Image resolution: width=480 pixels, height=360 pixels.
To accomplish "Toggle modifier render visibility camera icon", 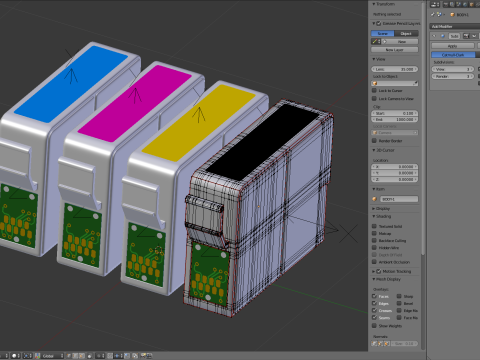I will click(x=466, y=36).
